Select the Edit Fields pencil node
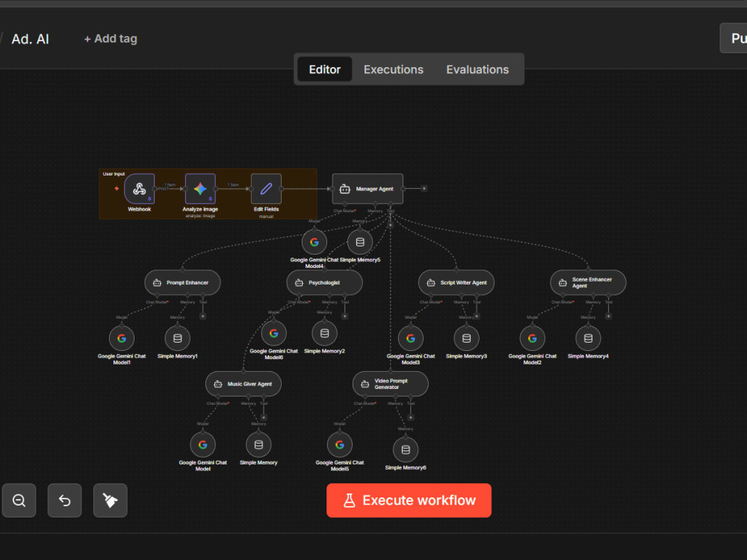Viewport: 747px width, 560px height. (x=266, y=189)
